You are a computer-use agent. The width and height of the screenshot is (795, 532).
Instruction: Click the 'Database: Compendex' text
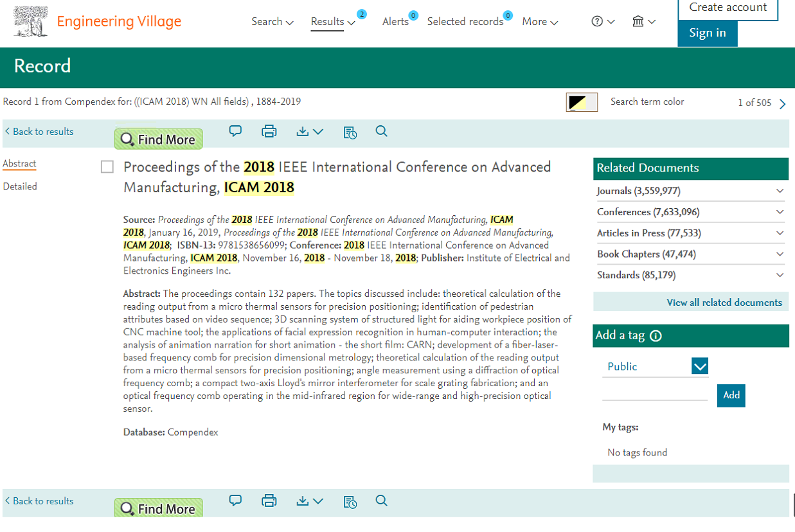(171, 432)
